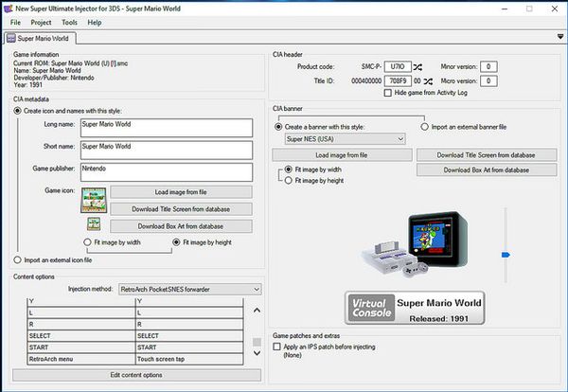Select Create icon and names with this style
The height and width of the screenshot is (392, 568).
(x=17, y=111)
